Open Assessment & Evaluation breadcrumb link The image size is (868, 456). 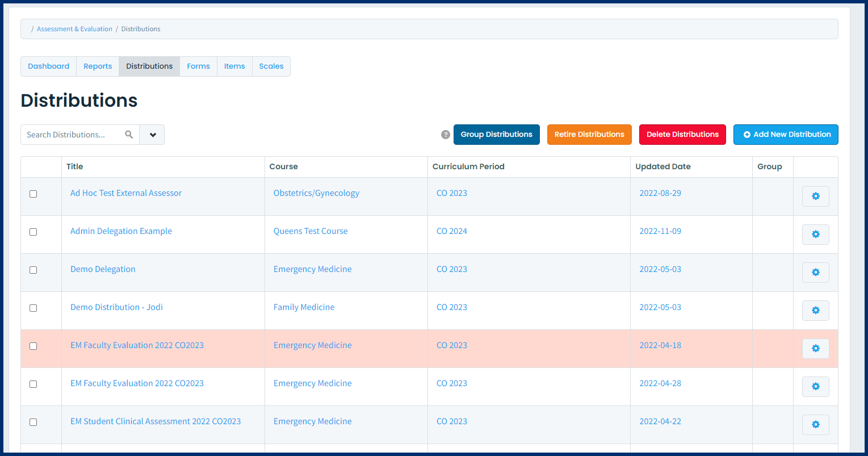pos(74,29)
